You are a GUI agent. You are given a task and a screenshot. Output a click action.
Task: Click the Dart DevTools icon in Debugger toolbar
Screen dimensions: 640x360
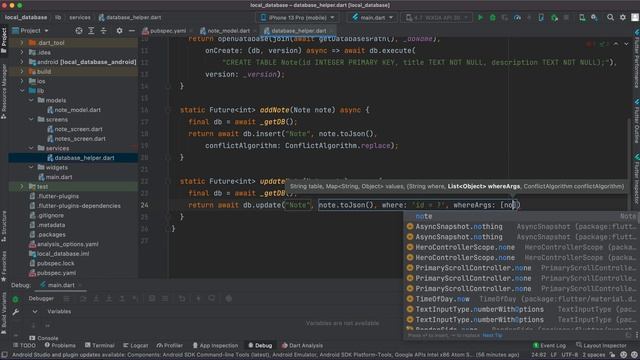[229, 299]
